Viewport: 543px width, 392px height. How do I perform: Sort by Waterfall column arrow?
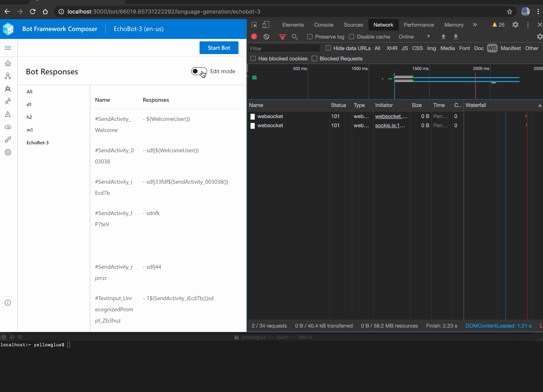click(x=540, y=105)
